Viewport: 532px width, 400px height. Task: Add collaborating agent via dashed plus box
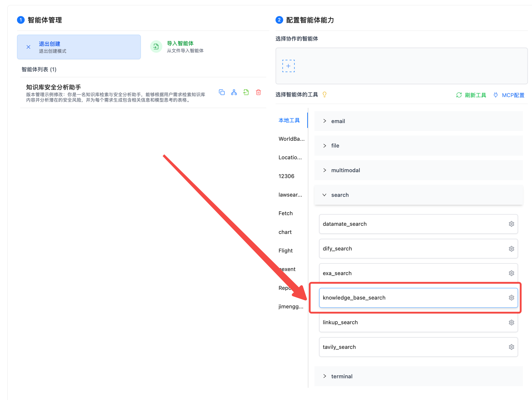tap(288, 66)
